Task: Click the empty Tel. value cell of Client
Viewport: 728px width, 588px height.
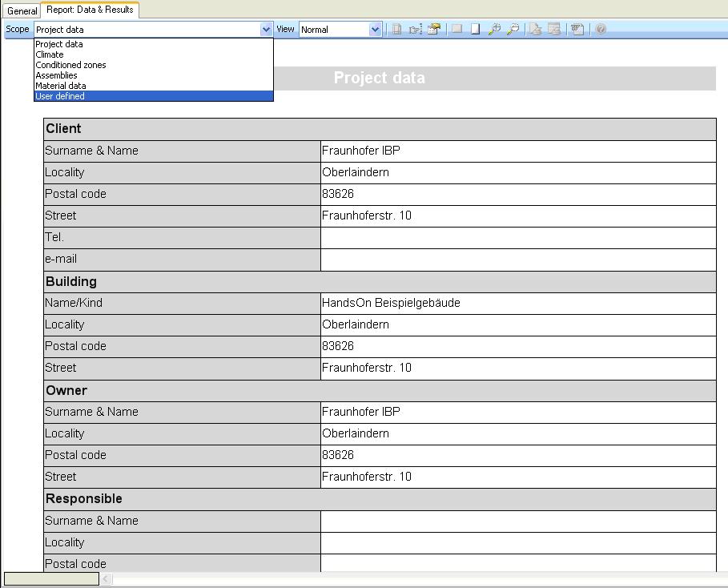Action: point(518,238)
